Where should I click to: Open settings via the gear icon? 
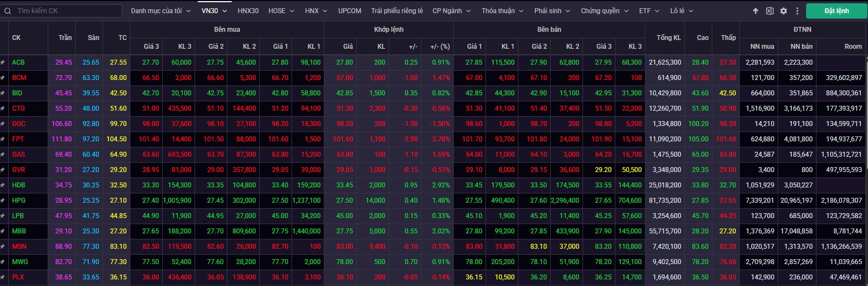[784, 11]
